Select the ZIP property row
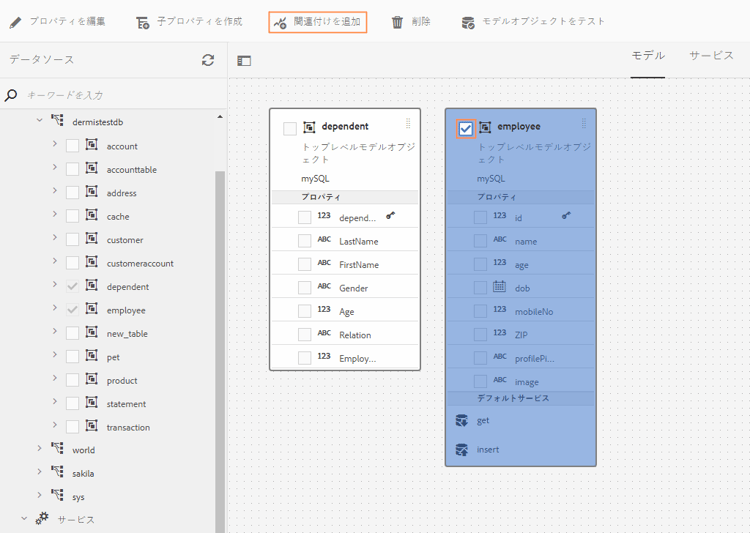The width and height of the screenshot is (750, 533). pos(520,334)
